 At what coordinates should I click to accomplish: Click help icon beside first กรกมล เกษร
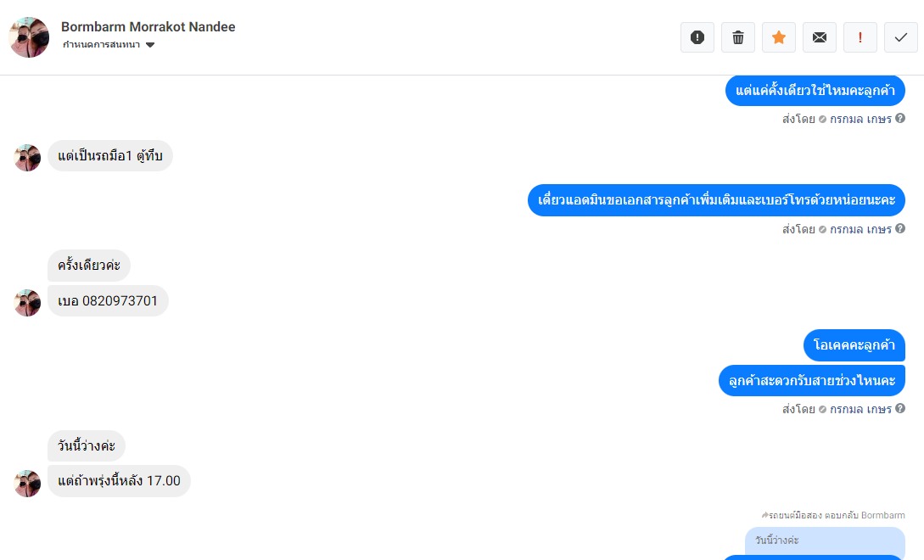900,118
